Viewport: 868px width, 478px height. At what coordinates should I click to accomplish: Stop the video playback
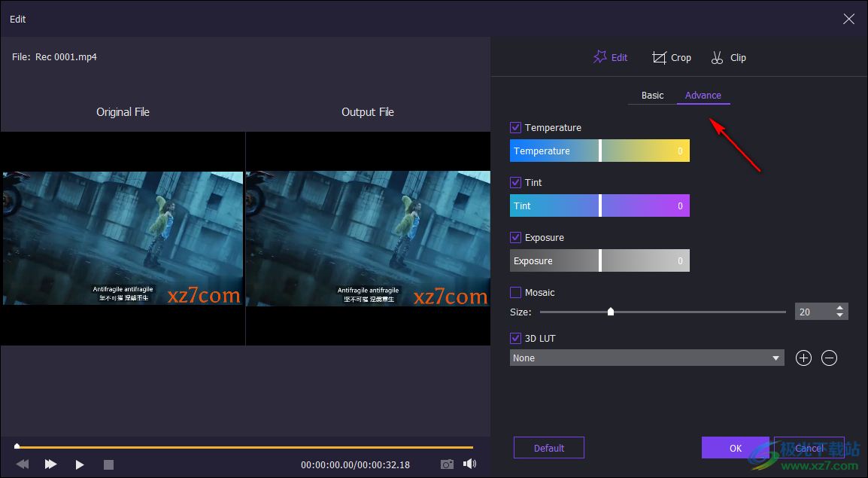[108, 464]
